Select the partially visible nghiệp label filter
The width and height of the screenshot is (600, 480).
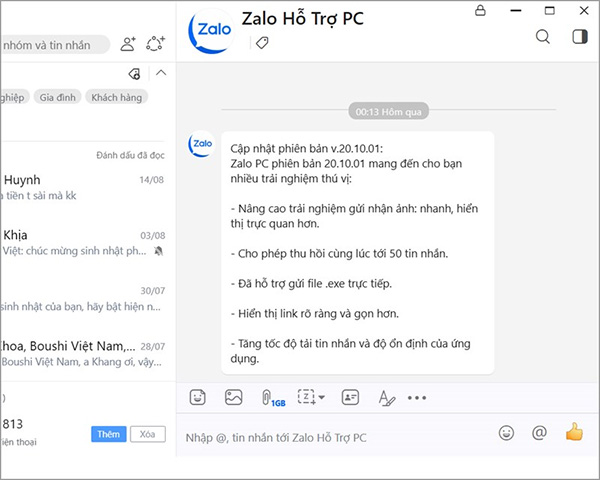point(14,97)
